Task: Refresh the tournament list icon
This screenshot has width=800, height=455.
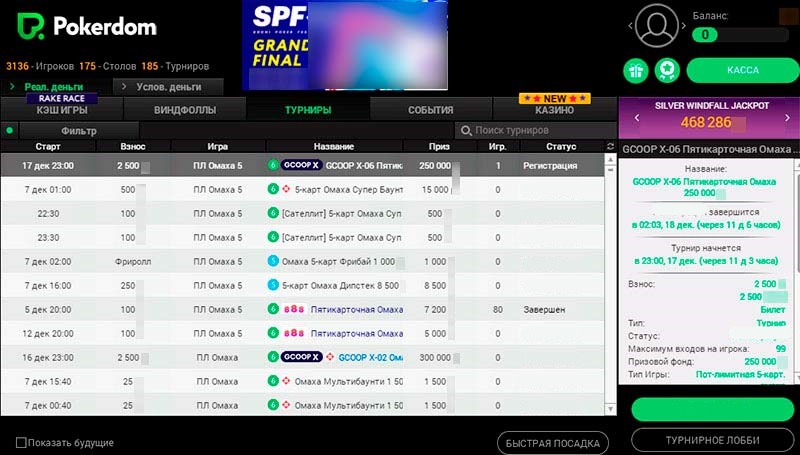Action: pyautogui.click(x=610, y=146)
